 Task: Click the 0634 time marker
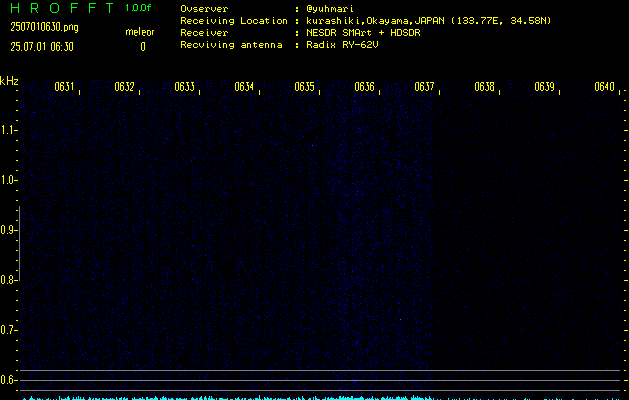[244, 87]
